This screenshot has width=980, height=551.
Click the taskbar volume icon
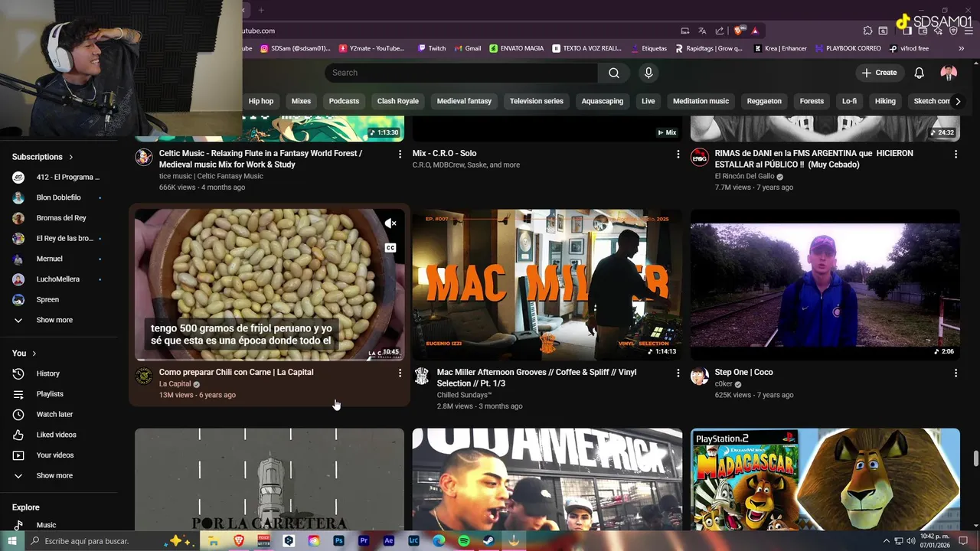910,541
